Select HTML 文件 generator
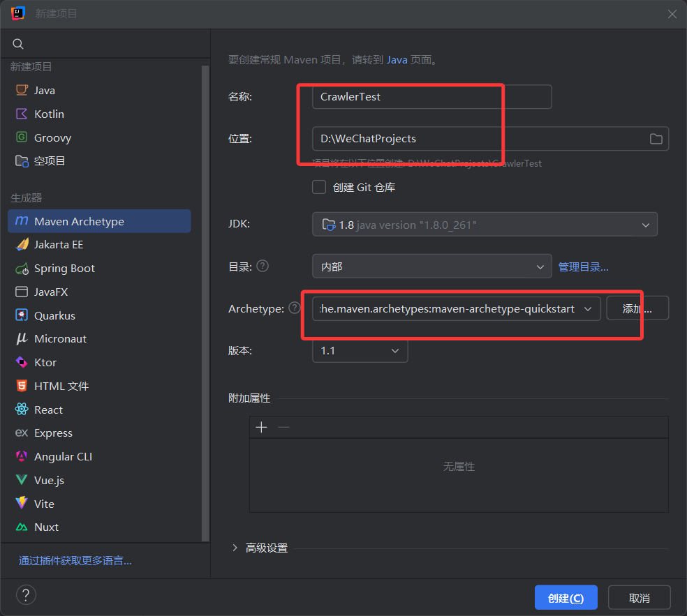The image size is (687, 616). [x=99, y=386]
